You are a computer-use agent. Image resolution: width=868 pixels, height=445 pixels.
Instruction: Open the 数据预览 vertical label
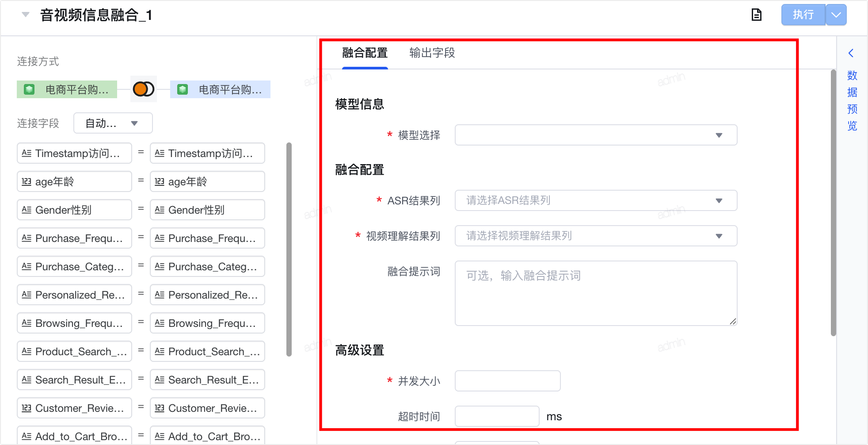[x=852, y=100]
